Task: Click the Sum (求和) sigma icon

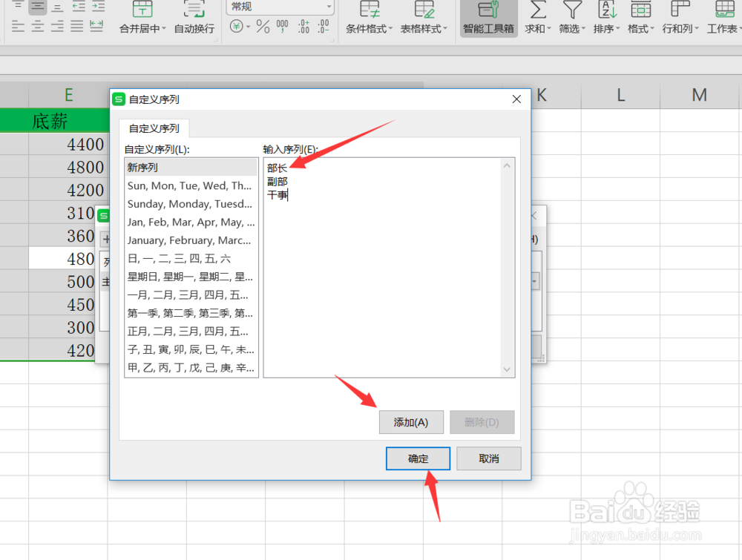Action: [x=538, y=8]
